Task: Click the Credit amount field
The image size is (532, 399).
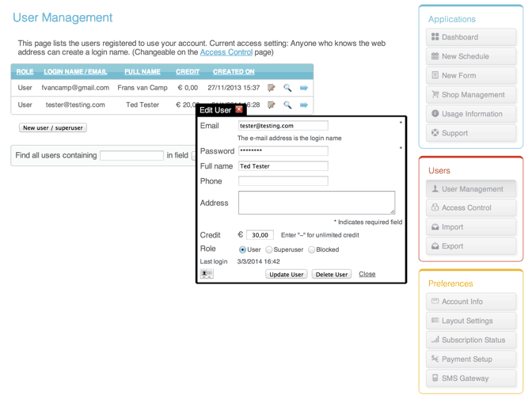Action: coord(260,235)
